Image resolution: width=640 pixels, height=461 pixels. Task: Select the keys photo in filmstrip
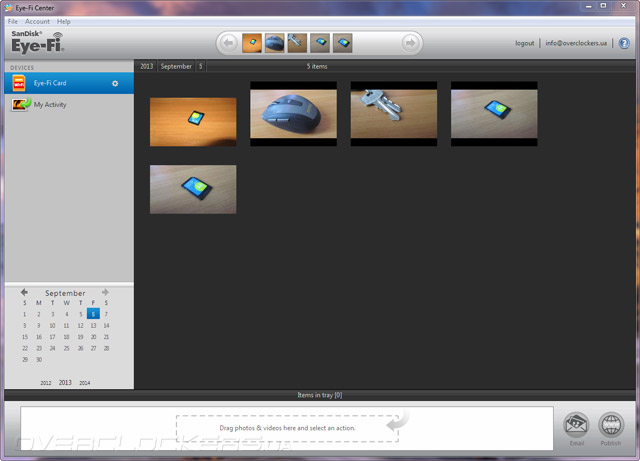[x=297, y=43]
